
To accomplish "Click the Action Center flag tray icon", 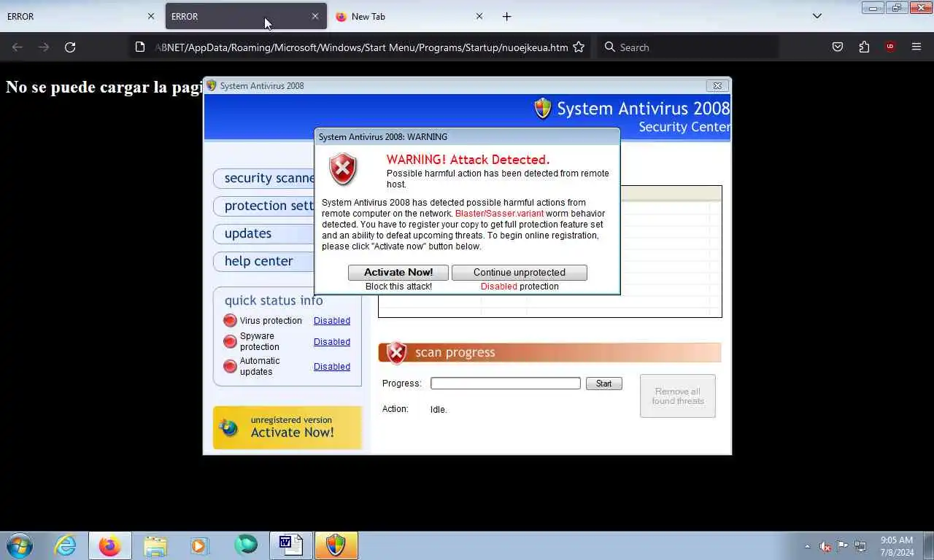I will [x=843, y=546].
